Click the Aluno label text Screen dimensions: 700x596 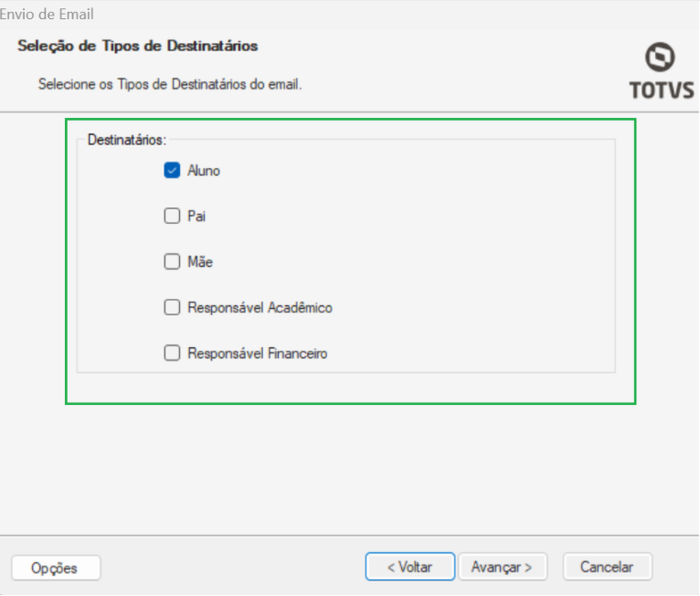[204, 171]
